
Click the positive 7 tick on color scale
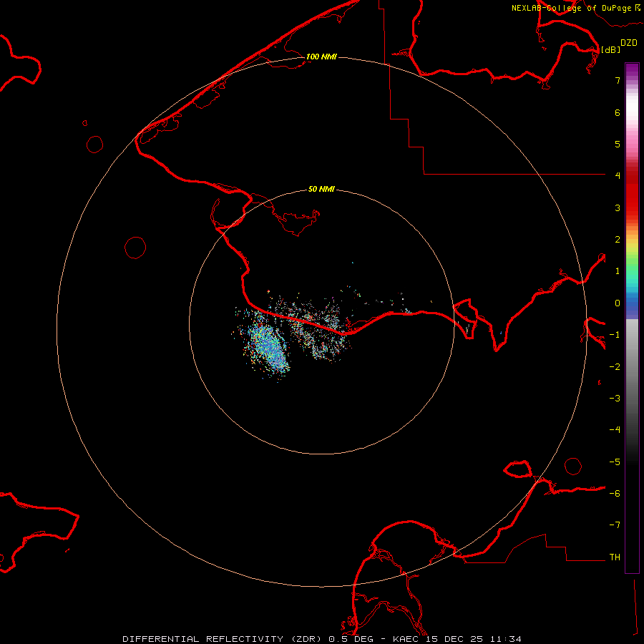point(618,81)
